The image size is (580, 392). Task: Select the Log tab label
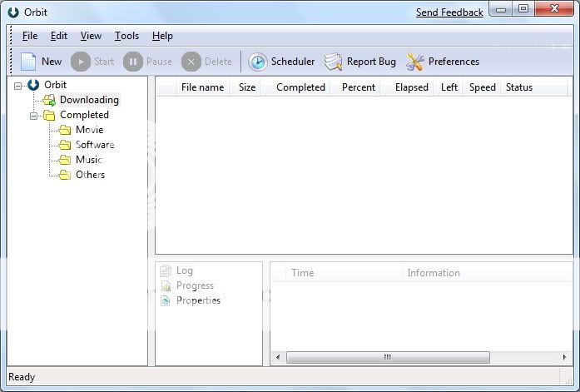pos(184,270)
